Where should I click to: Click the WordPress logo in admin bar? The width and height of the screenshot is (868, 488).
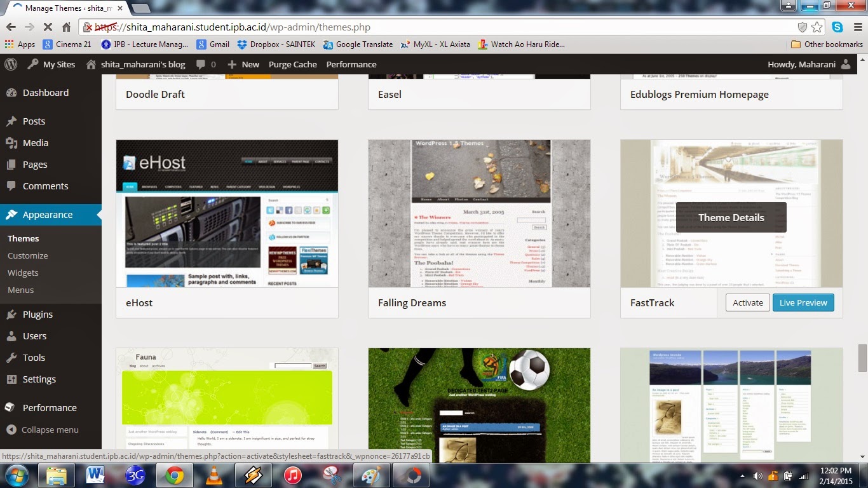(x=11, y=64)
